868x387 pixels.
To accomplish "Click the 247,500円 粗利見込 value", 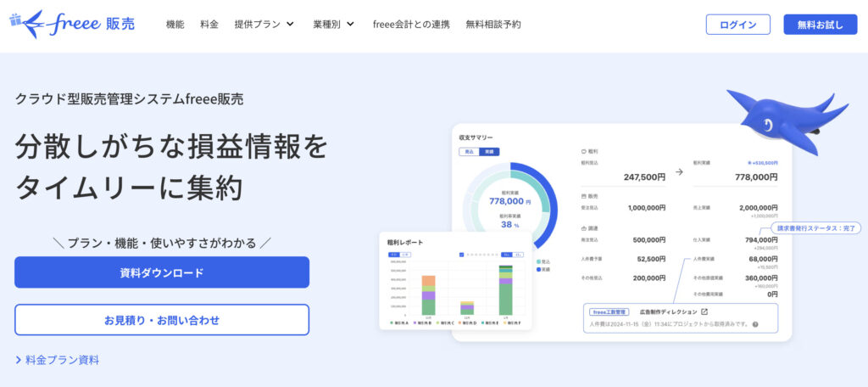I will pyautogui.click(x=645, y=177).
